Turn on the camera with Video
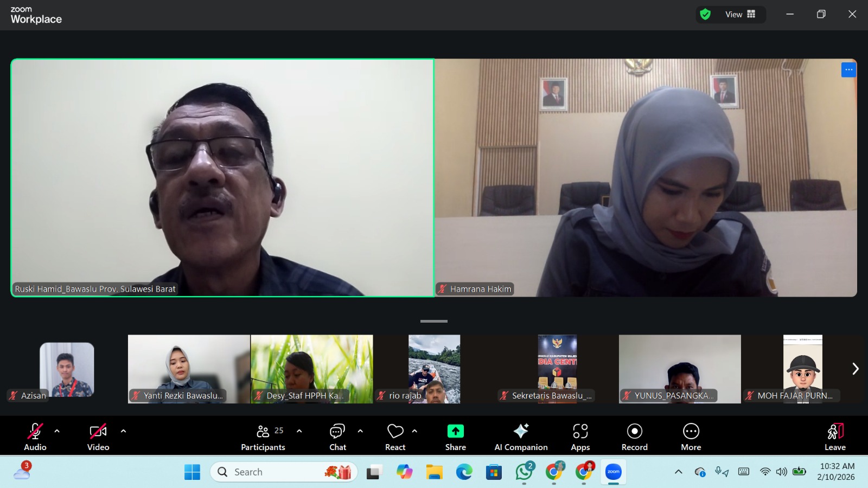Screen dimensions: 868x488 point(98,436)
